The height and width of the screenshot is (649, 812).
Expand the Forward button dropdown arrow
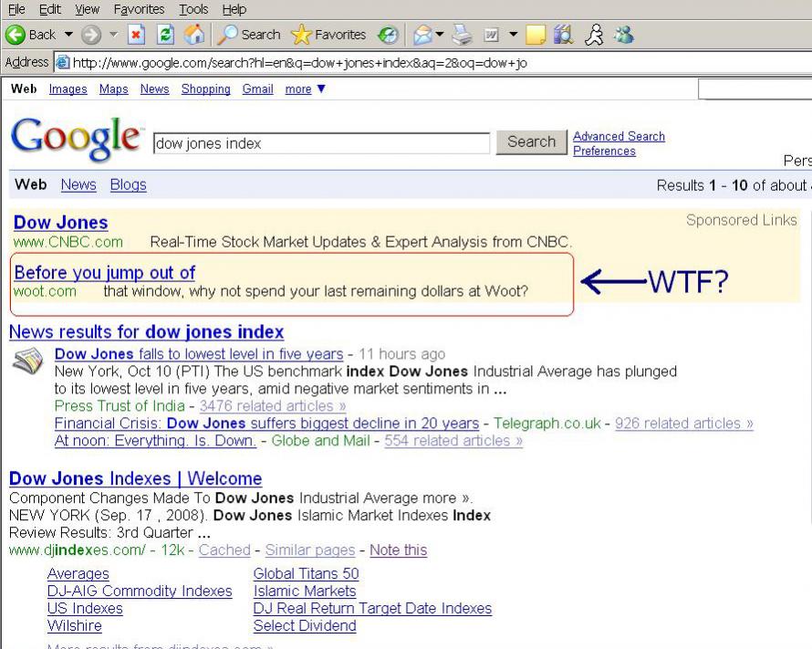pyautogui.click(x=113, y=35)
